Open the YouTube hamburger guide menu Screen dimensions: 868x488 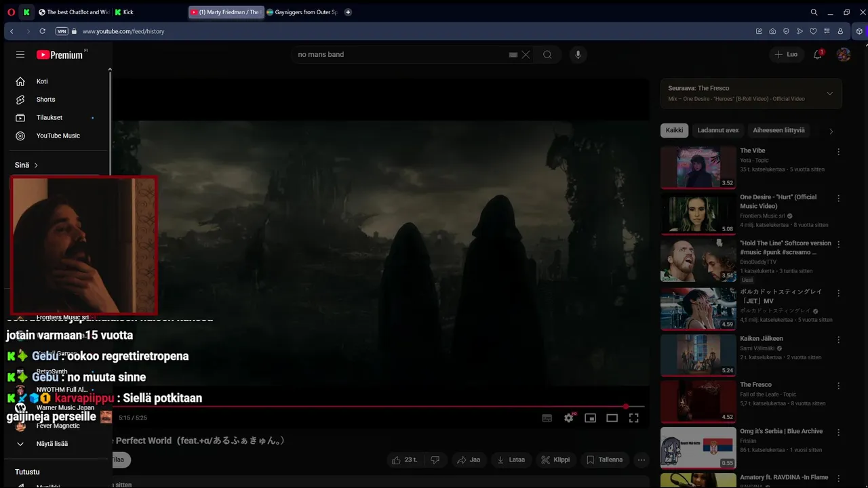(x=20, y=55)
